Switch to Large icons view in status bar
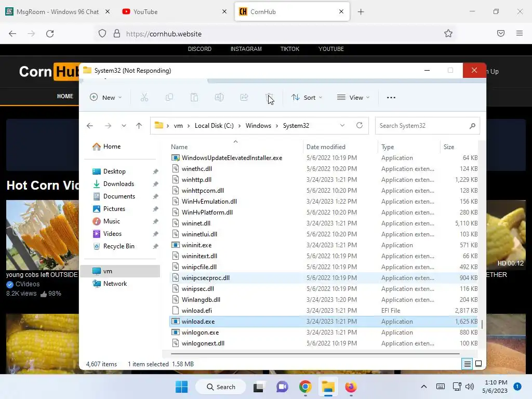This screenshot has width=532, height=399. click(x=478, y=364)
